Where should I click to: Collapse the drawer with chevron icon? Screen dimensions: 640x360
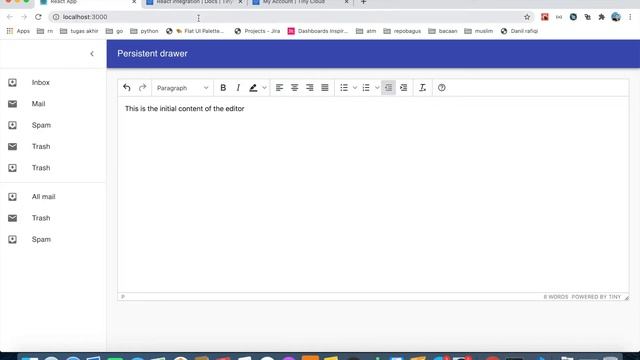pyautogui.click(x=92, y=53)
